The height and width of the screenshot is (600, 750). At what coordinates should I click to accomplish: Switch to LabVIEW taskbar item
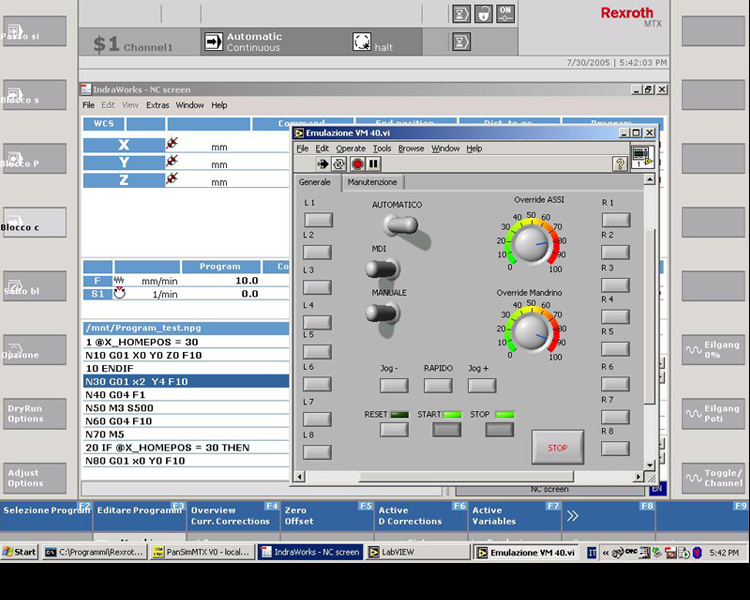419,552
